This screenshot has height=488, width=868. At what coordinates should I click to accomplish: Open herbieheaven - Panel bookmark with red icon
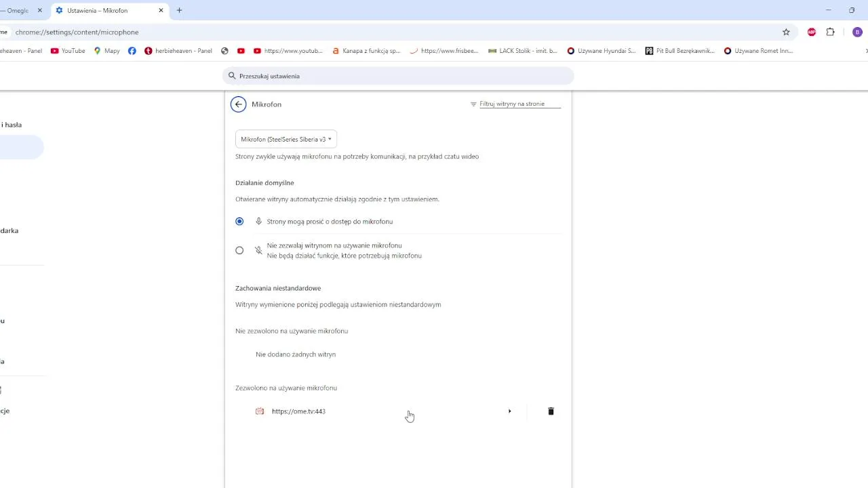178,51
